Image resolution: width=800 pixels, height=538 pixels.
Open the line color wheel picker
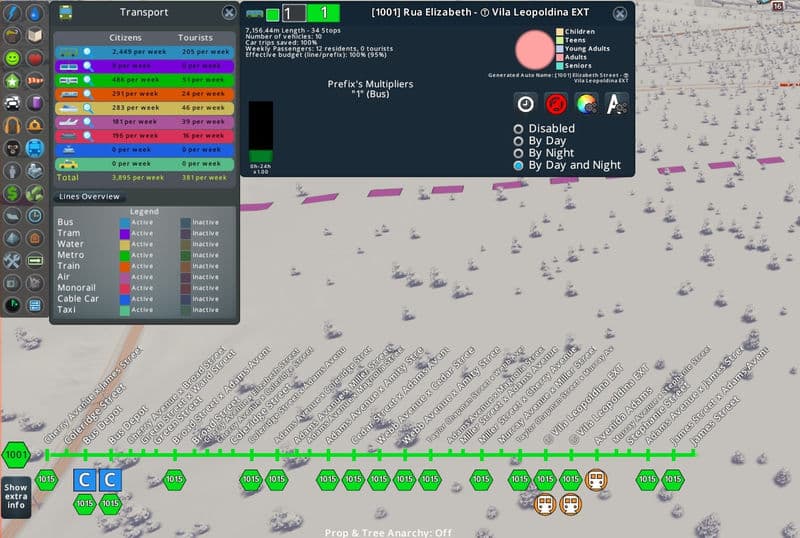point(587,103)
